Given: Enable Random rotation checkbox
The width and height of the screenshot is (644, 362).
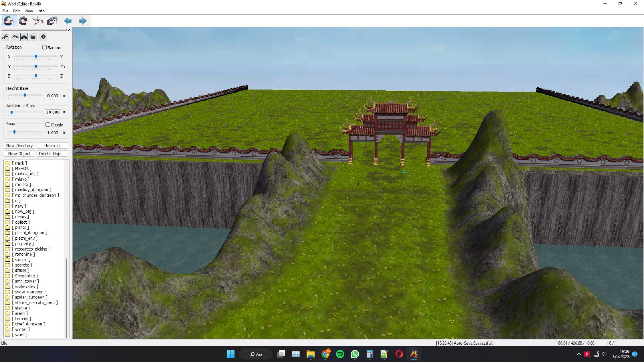Looking at the screenshot, I should pyautogui.click(x=45, y=47).
